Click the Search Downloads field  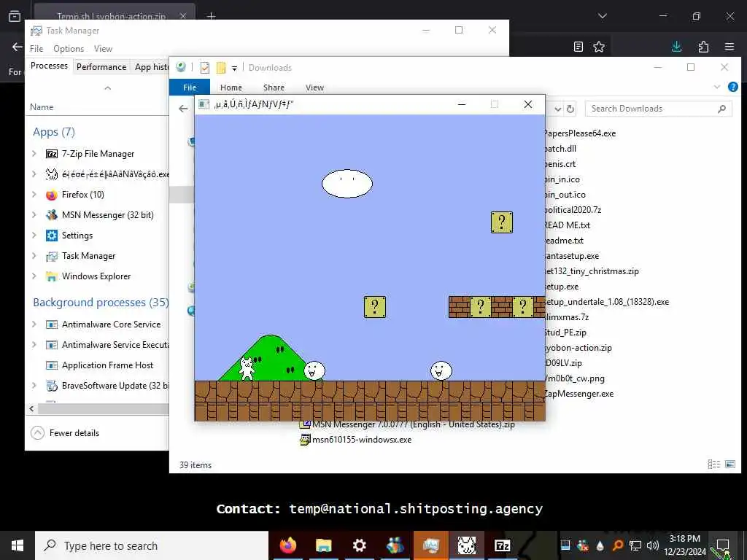(x=659, y=109)
